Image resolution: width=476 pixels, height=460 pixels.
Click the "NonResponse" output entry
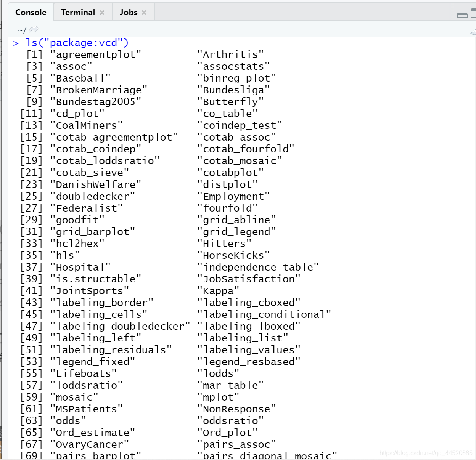236,409
